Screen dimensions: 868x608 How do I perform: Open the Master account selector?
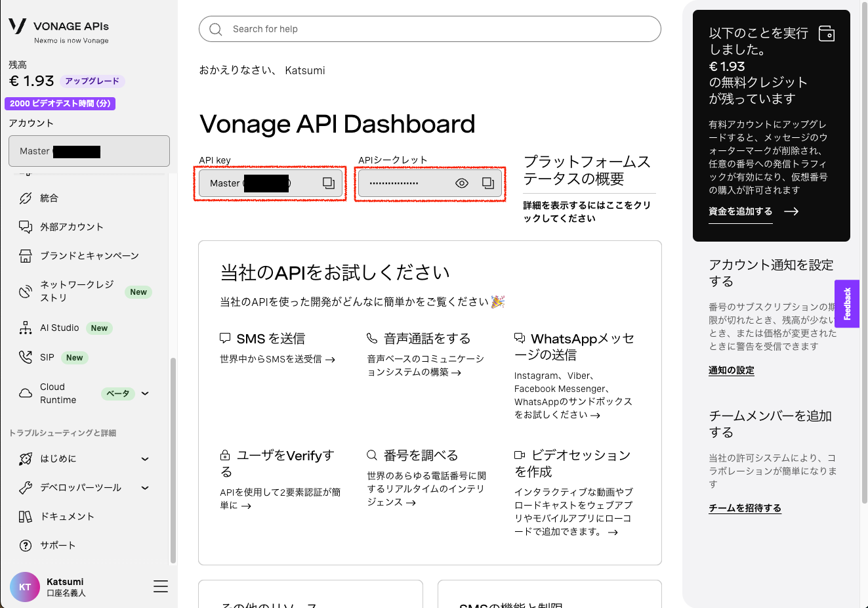point(89,151)
